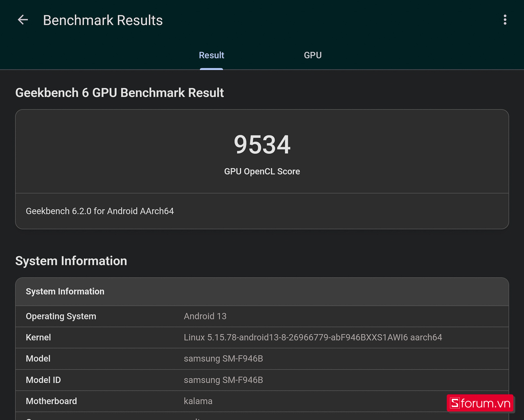The height and width of the screenshot is (420, 524).
Task: Click the Motherboard kalama value
Action: (x=198, y=401)
